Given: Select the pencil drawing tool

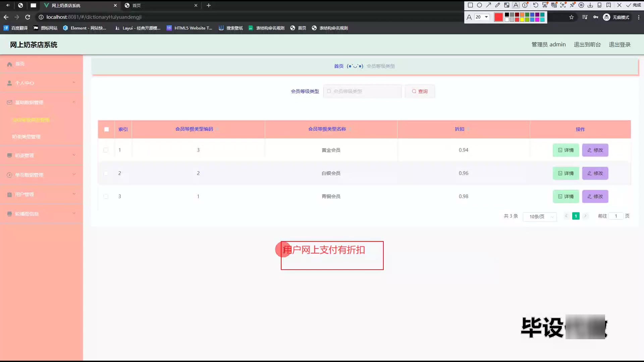Looking at the screenshot, I should [498, 5].
